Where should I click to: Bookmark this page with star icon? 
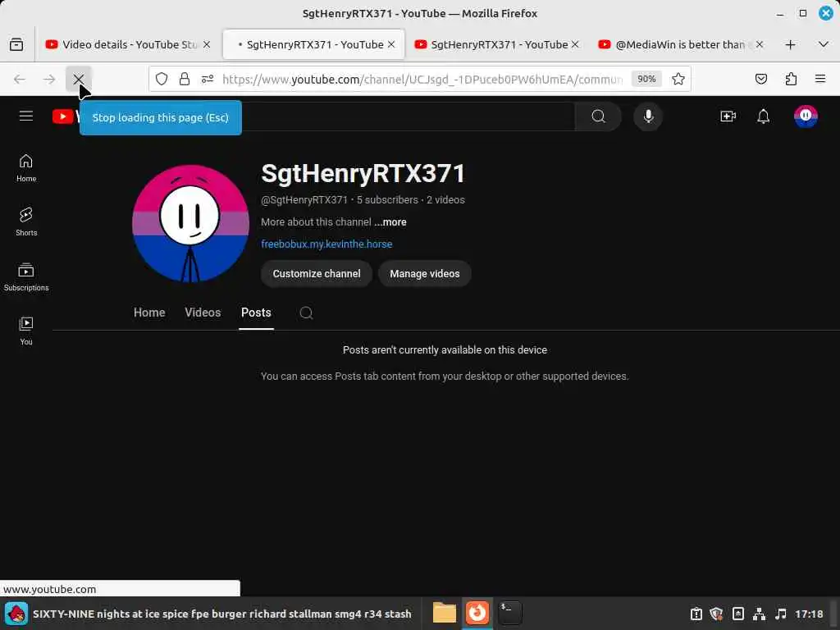click(x=678, y=80)
